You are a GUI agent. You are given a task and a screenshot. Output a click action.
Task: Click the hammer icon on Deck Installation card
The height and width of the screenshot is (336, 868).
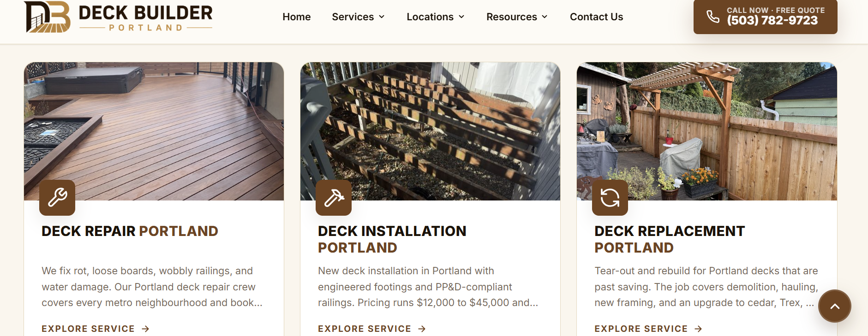(x=334, y=198)
